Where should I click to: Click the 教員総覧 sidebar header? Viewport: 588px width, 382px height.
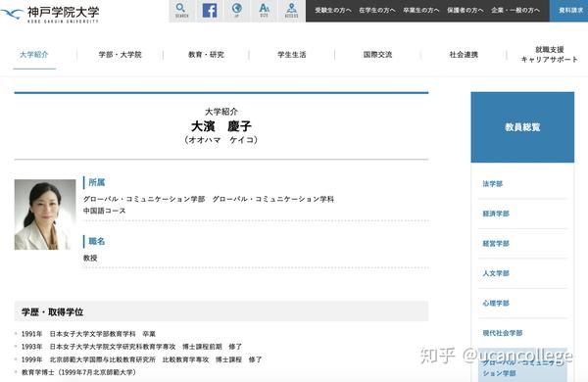[x=522, y=127]
